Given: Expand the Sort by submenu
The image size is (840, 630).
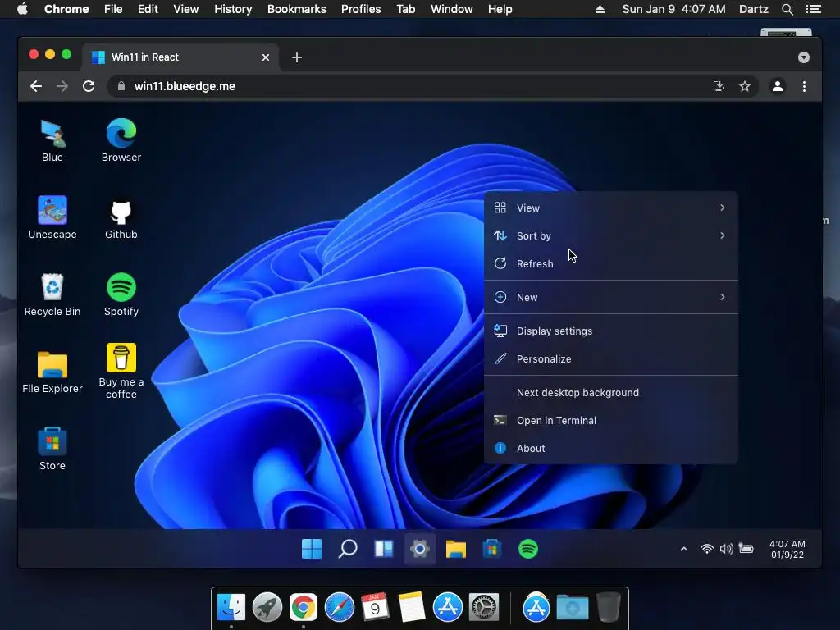Looking at the screenshot, I should click(610, 235).
